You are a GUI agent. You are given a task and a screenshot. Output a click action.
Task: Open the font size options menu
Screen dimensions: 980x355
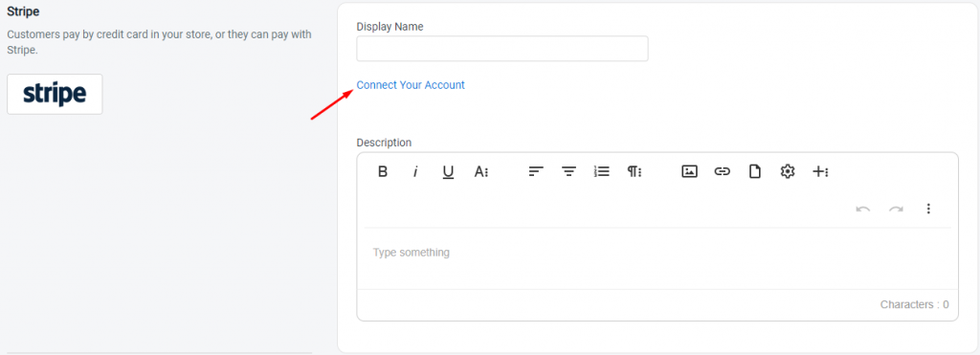[480, 171]
